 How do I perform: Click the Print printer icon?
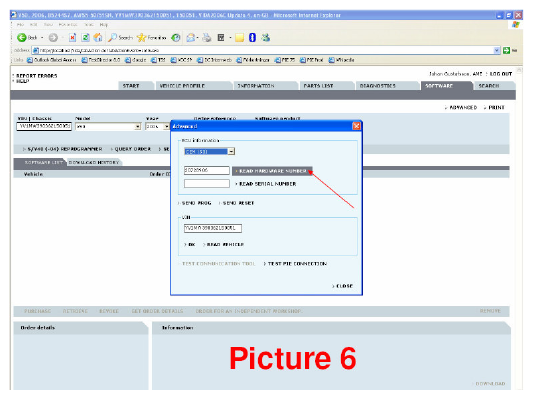(x=206, y=37)
